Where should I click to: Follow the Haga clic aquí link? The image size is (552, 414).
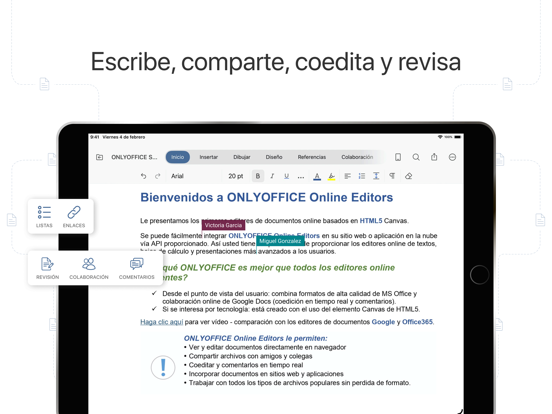[x=162, y=322]
